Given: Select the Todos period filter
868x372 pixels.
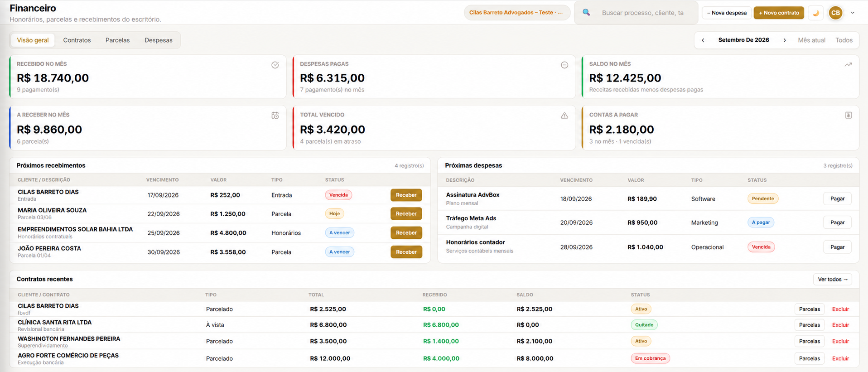Looking at the screenshot, I should click(844, 40).
